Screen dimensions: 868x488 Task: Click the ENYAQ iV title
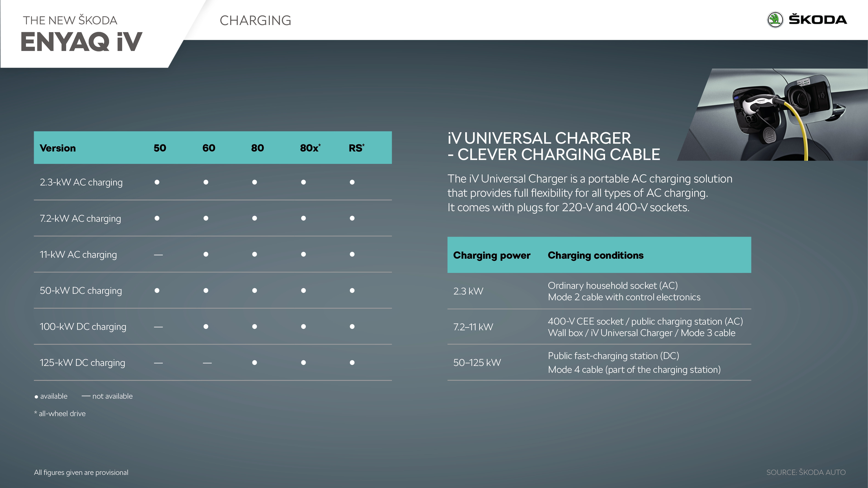tap(82, 42)
